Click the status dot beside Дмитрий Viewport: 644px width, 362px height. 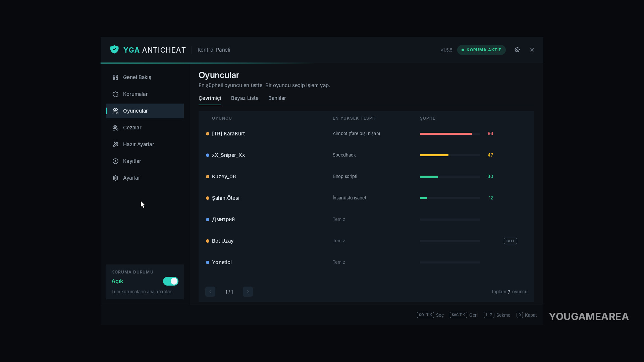208,220
